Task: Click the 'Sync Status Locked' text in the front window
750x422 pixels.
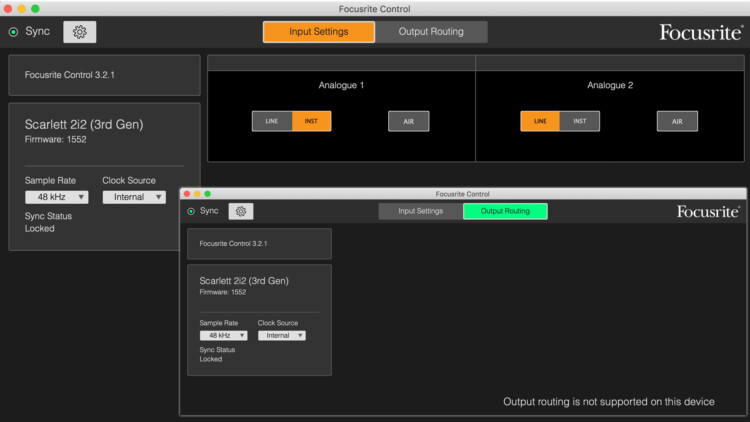Action: pos(217,355)
